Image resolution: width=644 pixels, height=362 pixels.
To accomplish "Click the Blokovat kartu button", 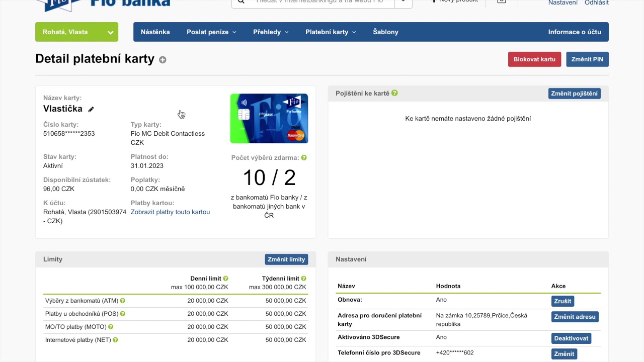I will click(x=534, y=59).
